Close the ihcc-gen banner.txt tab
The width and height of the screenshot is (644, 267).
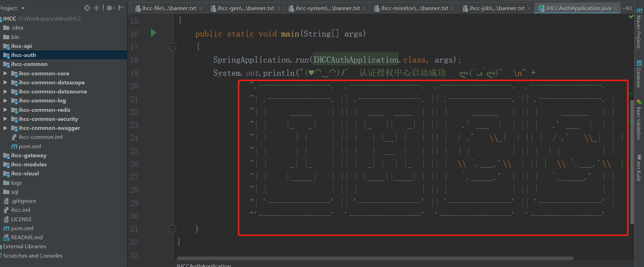click(x=279, y=8)
